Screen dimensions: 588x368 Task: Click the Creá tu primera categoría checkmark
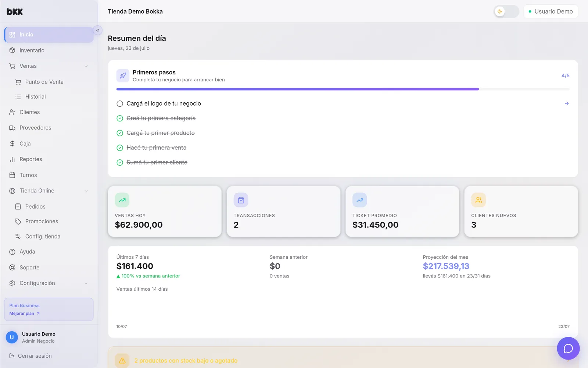(120, 118)
